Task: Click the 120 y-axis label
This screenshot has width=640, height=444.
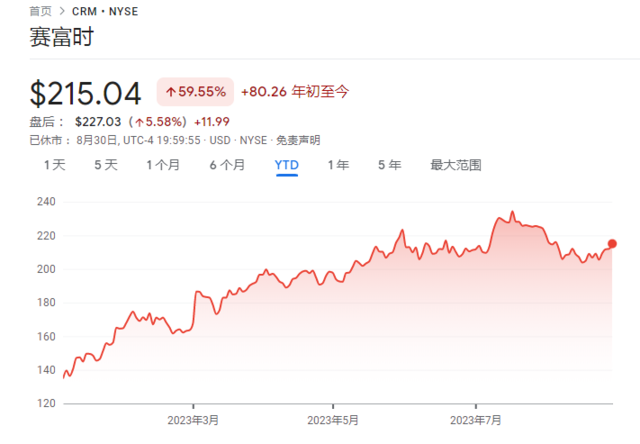Action: tap(46, 403)
